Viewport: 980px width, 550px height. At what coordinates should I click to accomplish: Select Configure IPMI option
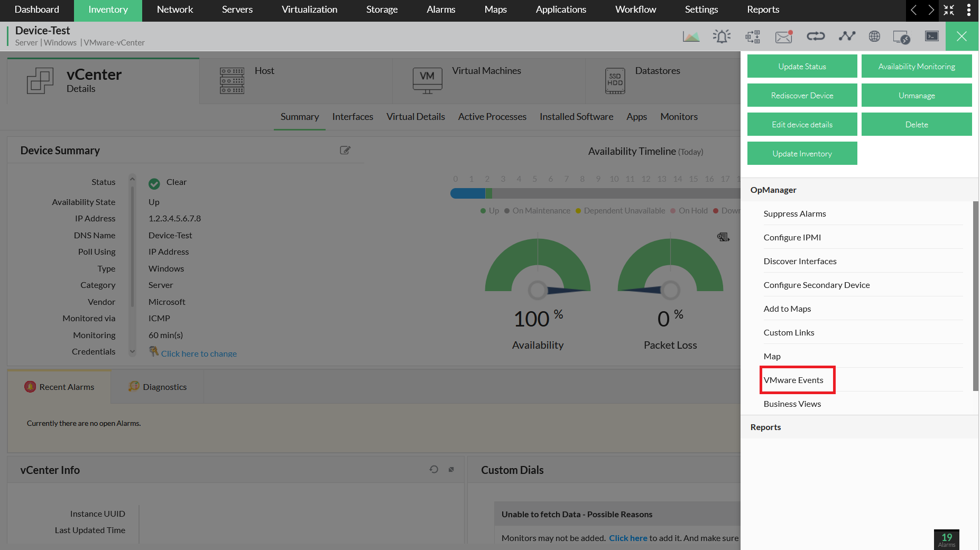pos(863,237)
